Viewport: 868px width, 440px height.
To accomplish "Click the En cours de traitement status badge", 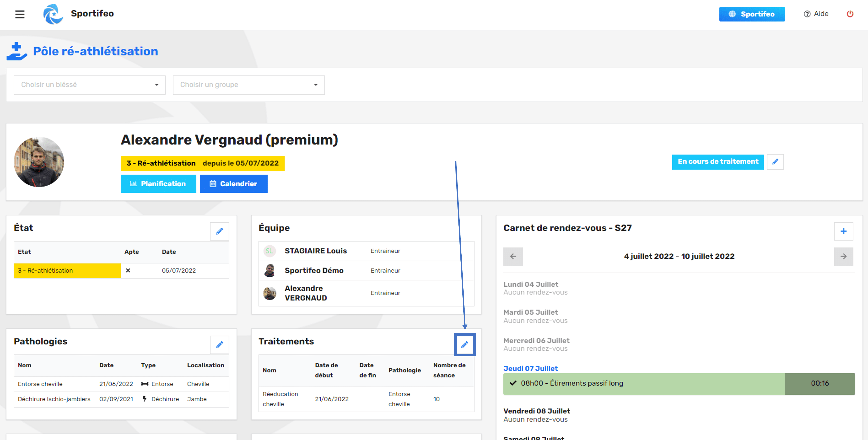I will coord(718,162).
